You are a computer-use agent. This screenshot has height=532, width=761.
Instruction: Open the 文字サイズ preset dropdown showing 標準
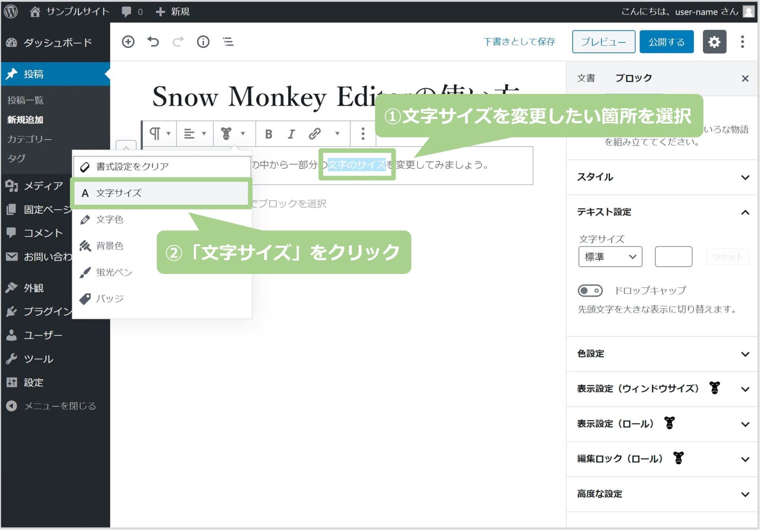pos(610,256)
